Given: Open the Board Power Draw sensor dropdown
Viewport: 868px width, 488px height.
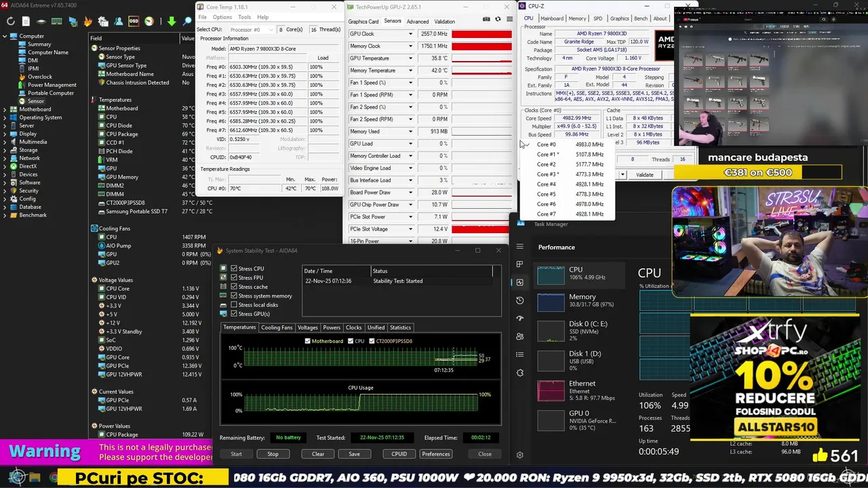Looking at the screenshot, I should (410, 192).
